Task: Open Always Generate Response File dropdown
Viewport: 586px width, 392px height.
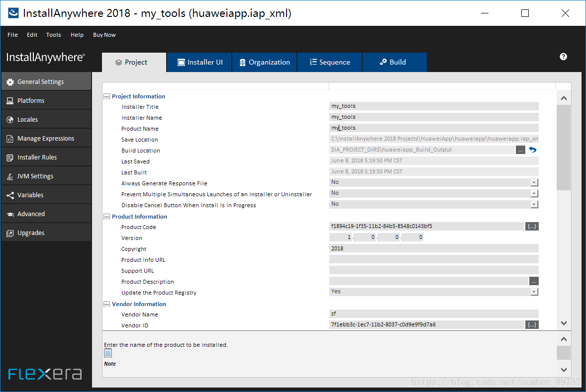Action: coord(534,182)
